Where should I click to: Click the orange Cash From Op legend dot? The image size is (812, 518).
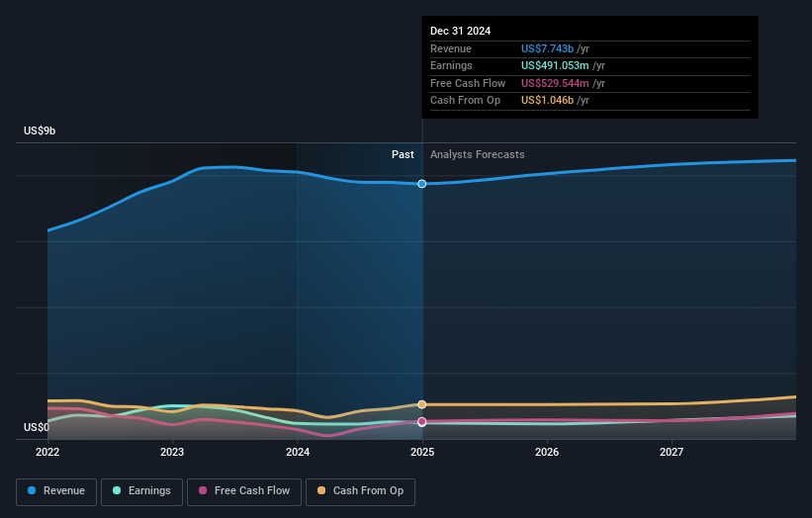click(x=321, y=490)
